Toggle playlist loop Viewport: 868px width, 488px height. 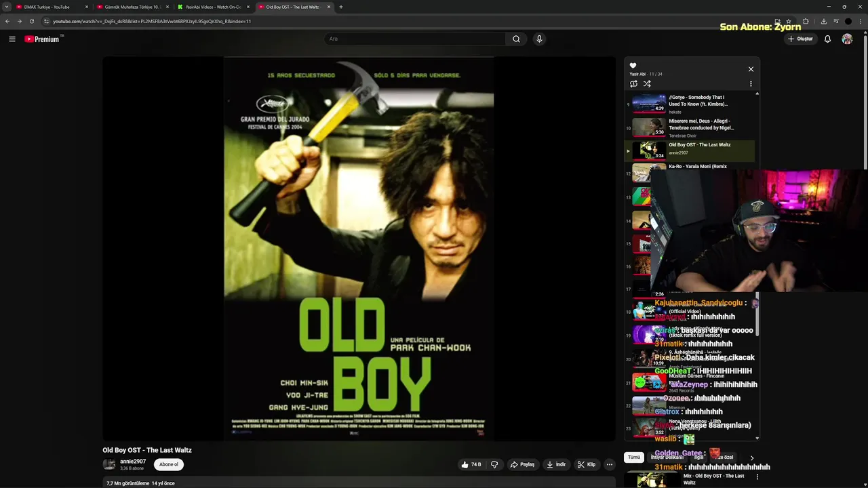click(633, 84)
